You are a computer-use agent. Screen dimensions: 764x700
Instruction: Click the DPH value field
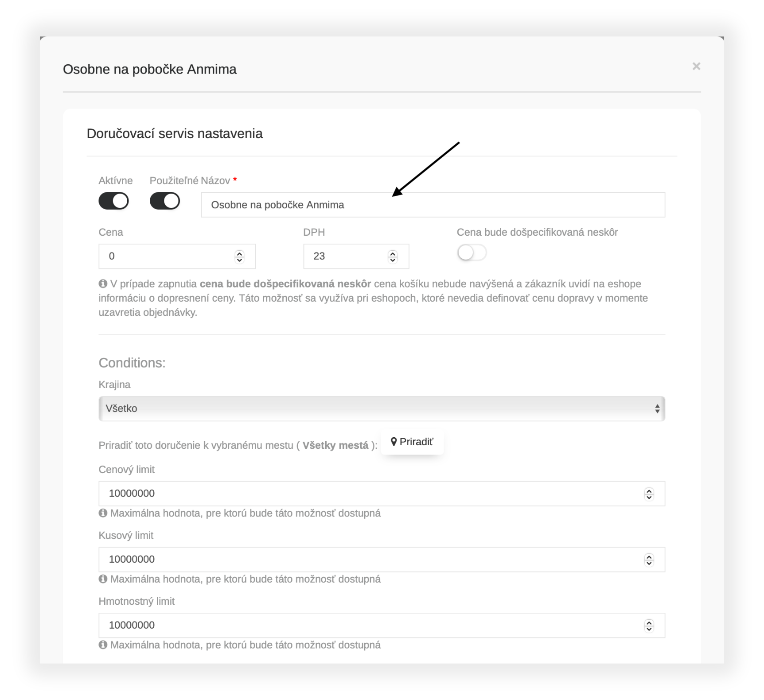(356, 256)
